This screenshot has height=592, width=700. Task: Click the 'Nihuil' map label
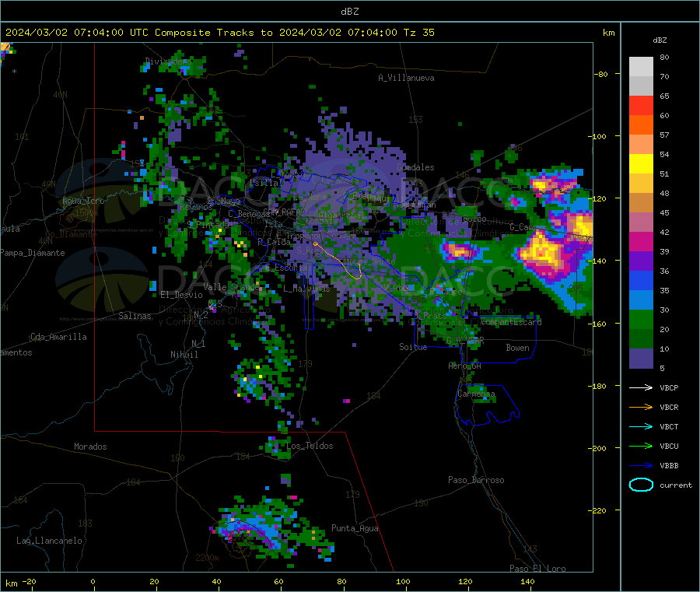click(x=184, y=355)
